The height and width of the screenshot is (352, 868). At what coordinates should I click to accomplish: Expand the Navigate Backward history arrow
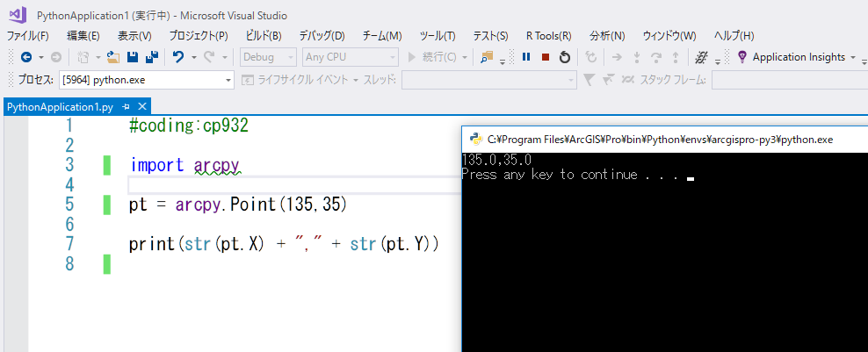tap(41, 58)
